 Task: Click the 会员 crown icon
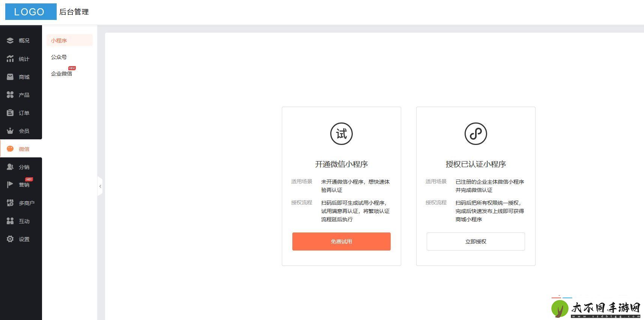pos(10,131)
